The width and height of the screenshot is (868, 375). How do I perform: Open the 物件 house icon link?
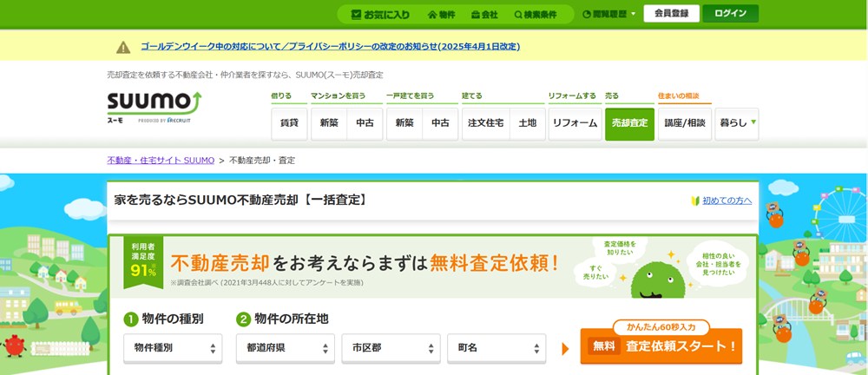coord(441,15)
